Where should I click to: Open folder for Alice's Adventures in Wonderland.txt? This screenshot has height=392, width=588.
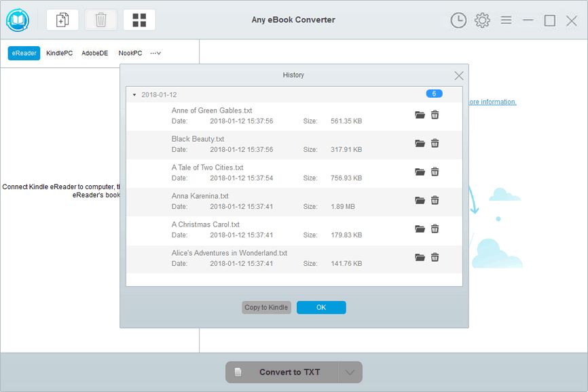pos(420,257)
